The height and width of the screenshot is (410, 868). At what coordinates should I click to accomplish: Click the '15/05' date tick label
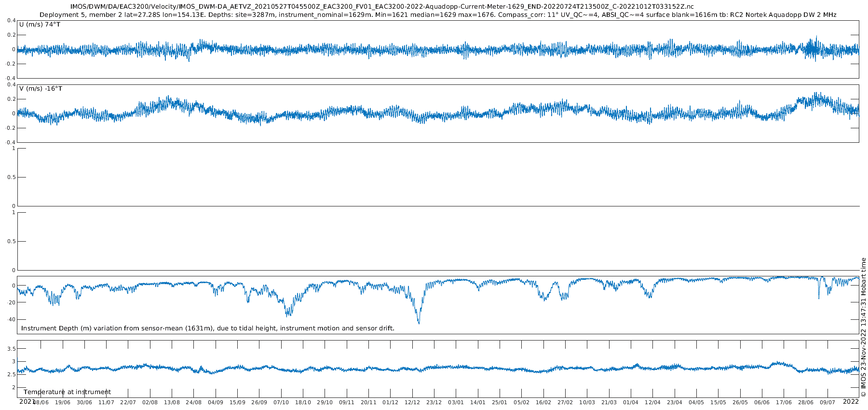(718, 402)
